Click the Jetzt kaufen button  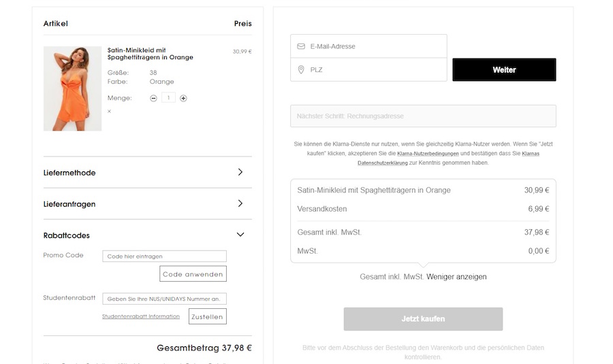pyautogui.click(x=423, y=318)
